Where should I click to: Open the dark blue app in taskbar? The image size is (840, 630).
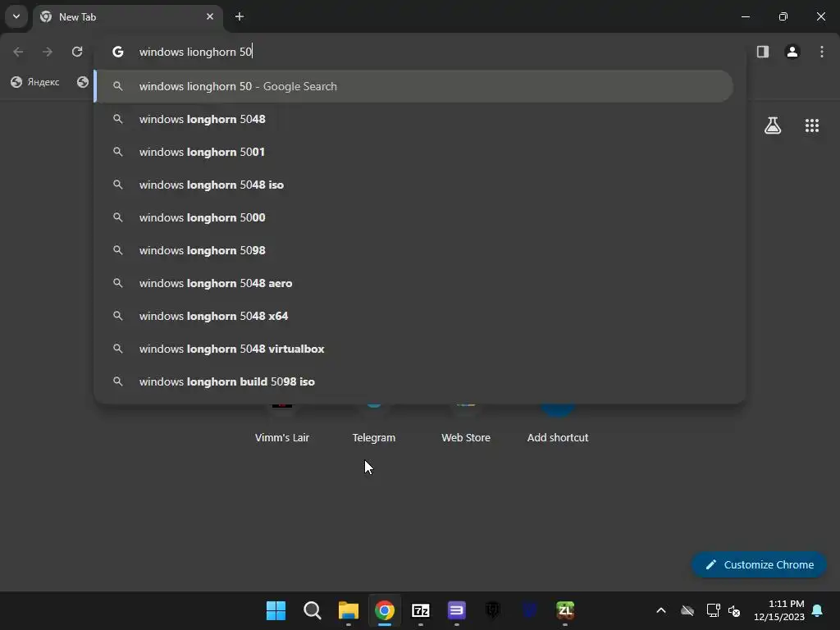tap(529, 610)
